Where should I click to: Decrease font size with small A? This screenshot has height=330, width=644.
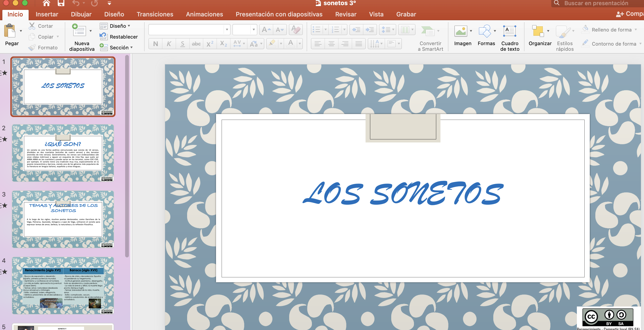(x=279, y=30)
